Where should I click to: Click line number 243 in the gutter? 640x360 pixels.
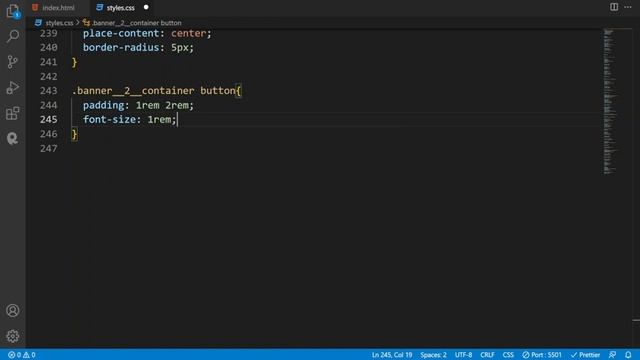click(49, 91)
